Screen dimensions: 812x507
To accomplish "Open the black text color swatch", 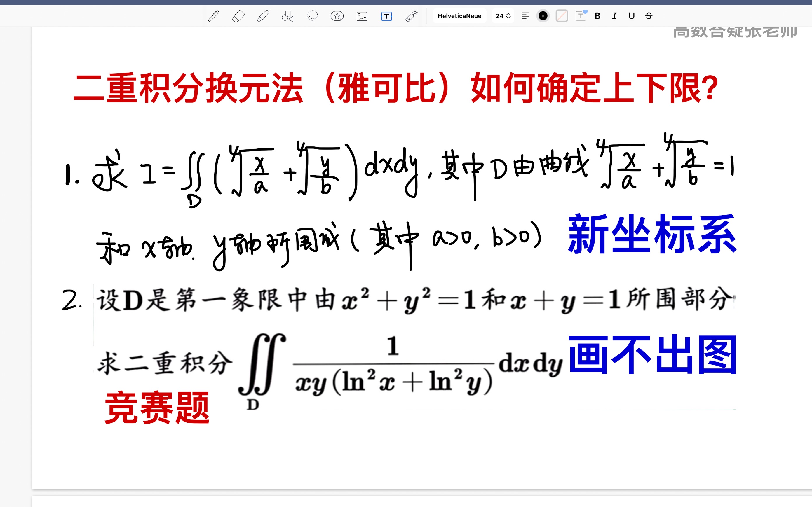I will point(543,16).
